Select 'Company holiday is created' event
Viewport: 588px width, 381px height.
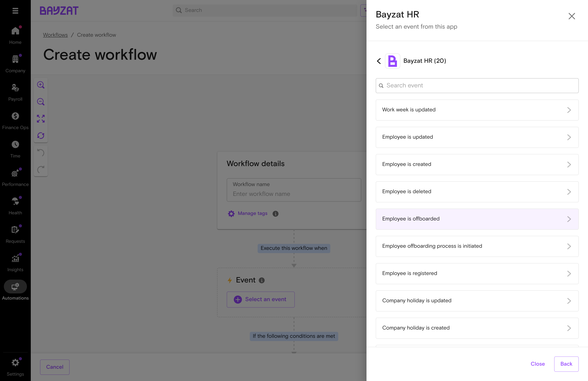click(477, 328)
